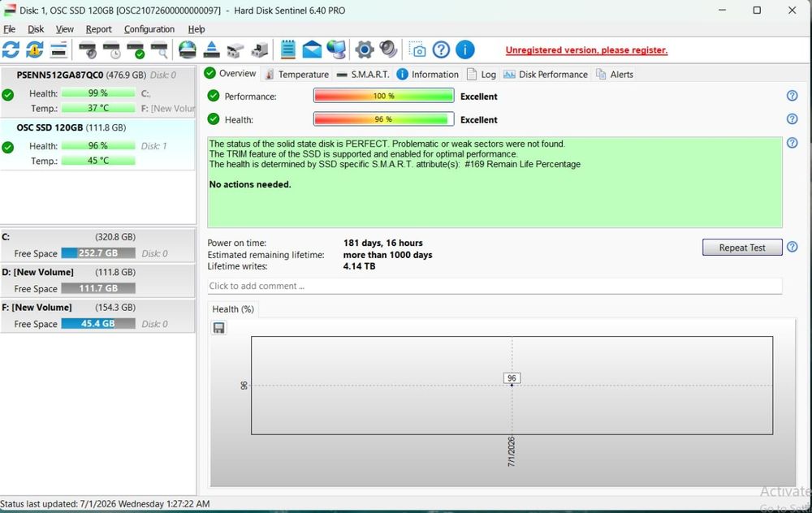
Task: Click the D: free space 111.7 GB bar
Action: [x=98, y=288]
